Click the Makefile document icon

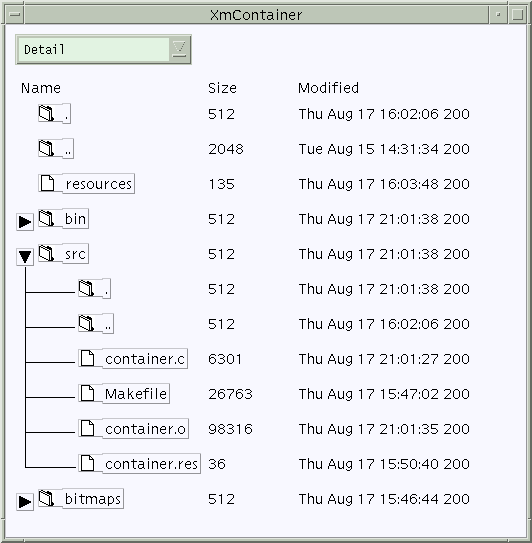tap(87, 393)
